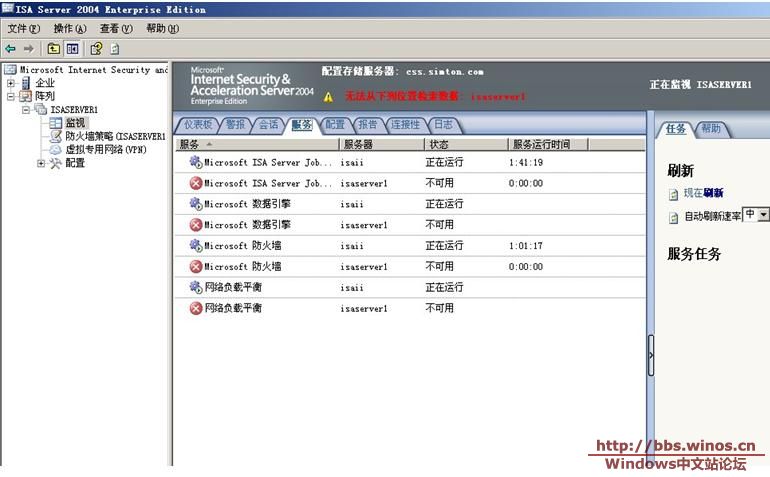This screenshot has height=477, width=770.
Task: Switch to the 帮助 tab in task pane
Action: coord(710,129)
